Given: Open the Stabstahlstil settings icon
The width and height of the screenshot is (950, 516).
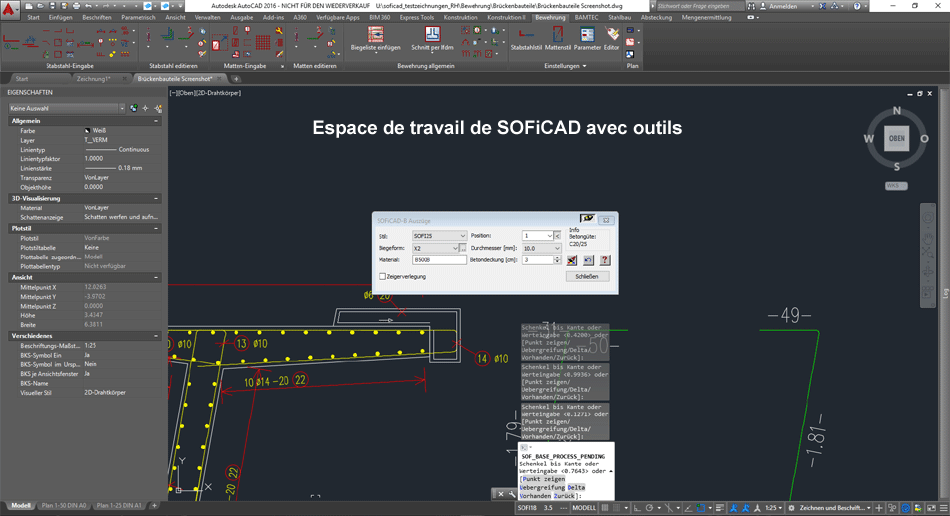Looking at the screenshot, I should pos(526,39).
